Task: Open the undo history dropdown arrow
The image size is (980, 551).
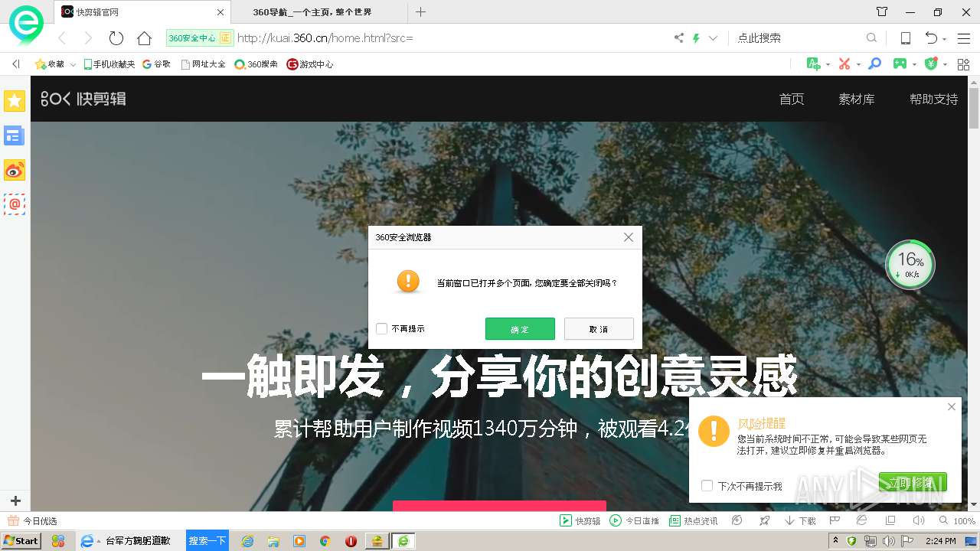Action: [x=945, y=38]
